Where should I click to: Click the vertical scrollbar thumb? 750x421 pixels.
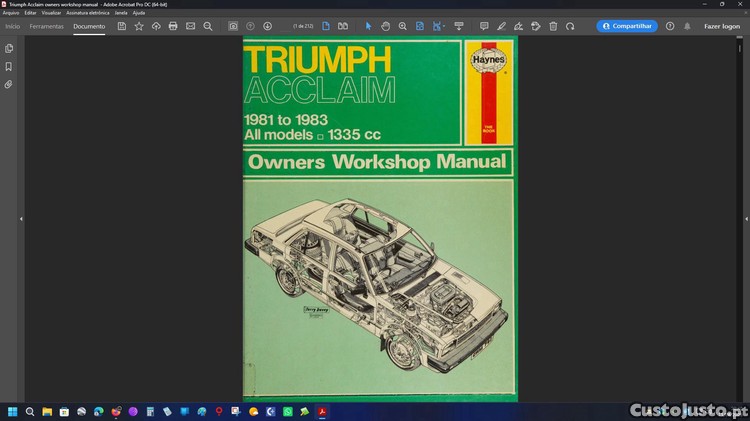(x=739, y=48)
